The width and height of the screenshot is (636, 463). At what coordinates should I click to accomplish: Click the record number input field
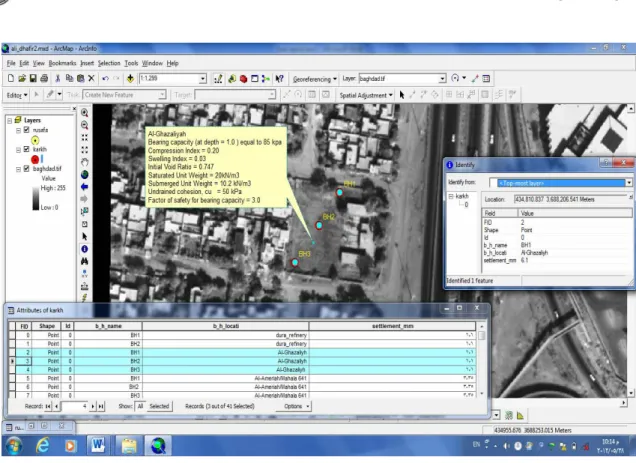point(74,406)
